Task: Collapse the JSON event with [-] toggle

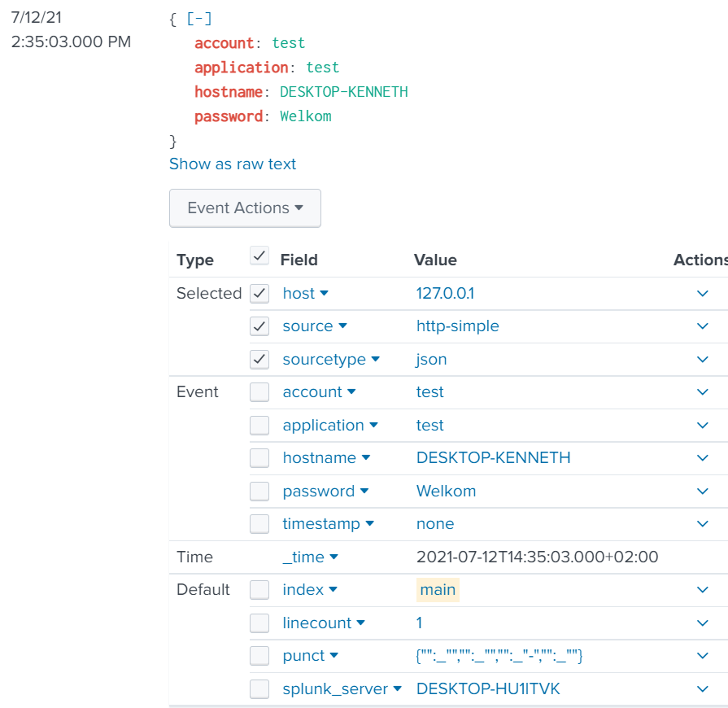Action: pos(199,19)
